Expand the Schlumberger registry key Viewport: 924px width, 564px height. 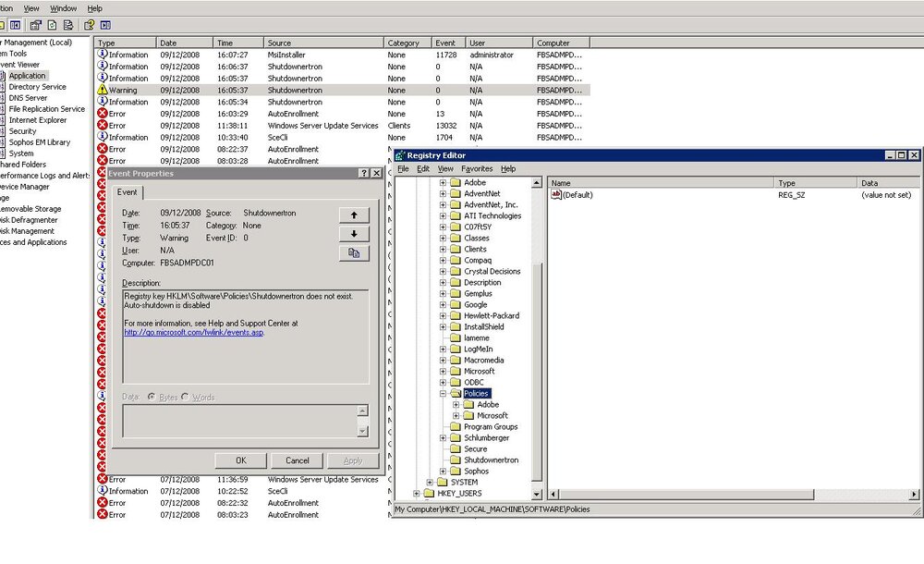(443, 437)
